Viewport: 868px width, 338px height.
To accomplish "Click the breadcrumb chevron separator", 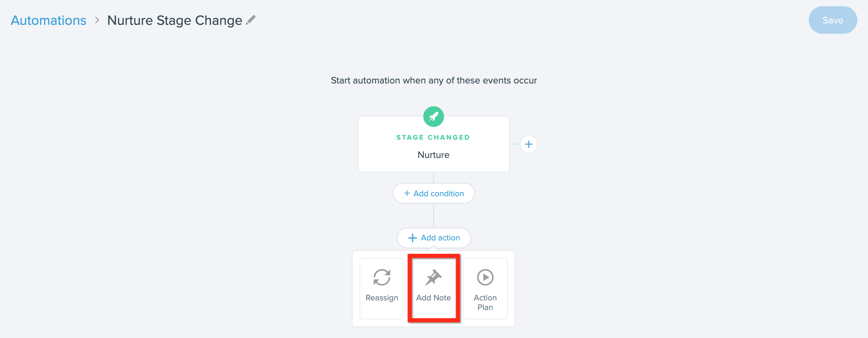I will click(x=97, y=20).
